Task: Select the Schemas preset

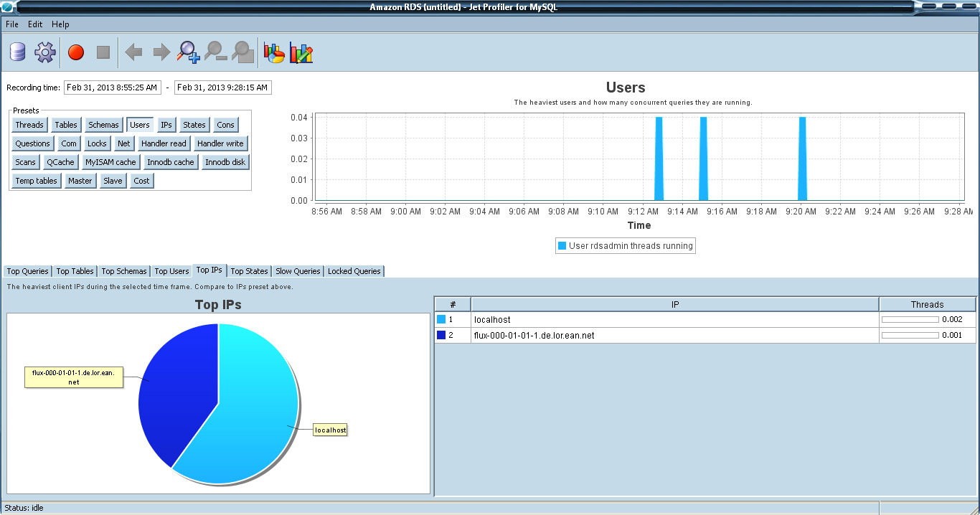Action: point(103,125)
